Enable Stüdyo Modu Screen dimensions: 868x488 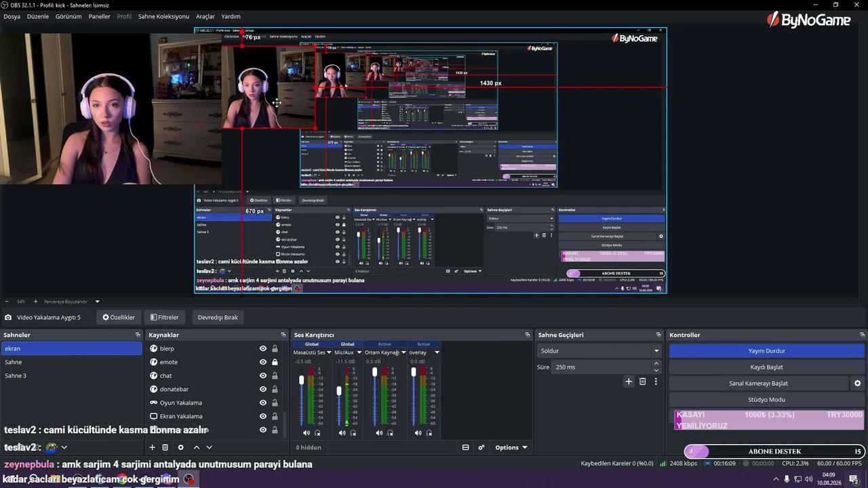tap(766, 400)
